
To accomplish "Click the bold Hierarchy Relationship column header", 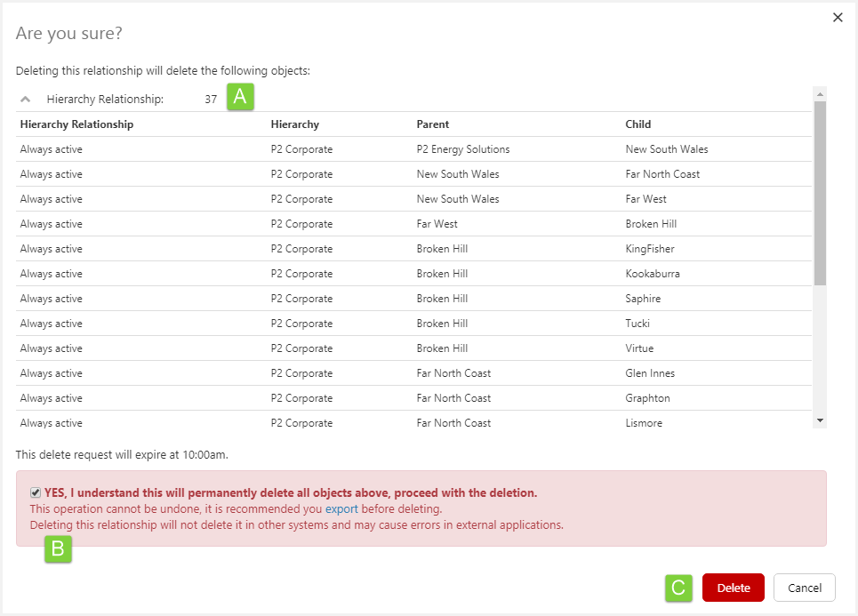I will pyautogui.click(x=76, y=124).
